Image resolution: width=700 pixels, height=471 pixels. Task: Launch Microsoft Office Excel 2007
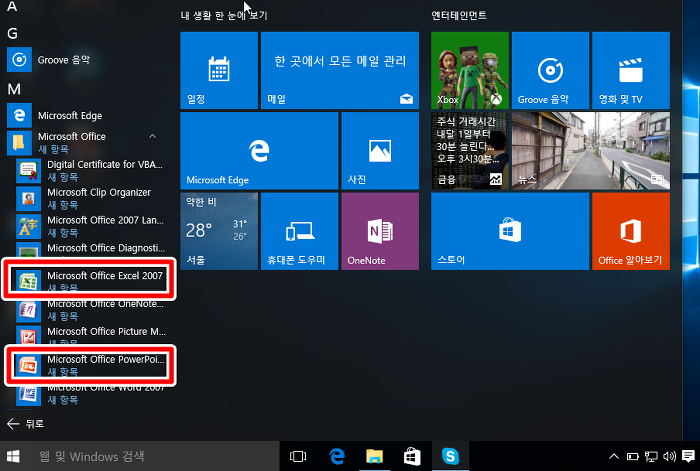coord(91,281)
